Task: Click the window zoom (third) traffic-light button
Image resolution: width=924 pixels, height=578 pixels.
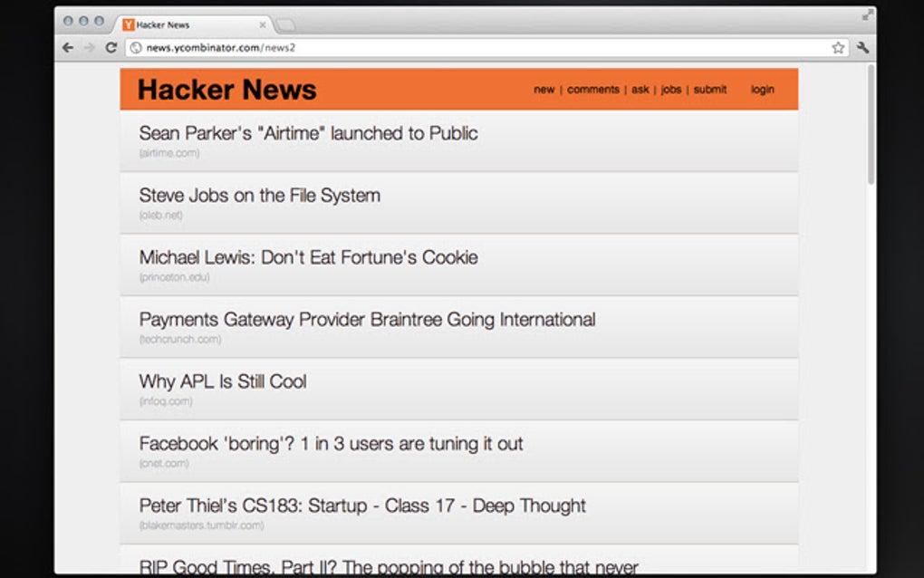Action: (99, 21)
